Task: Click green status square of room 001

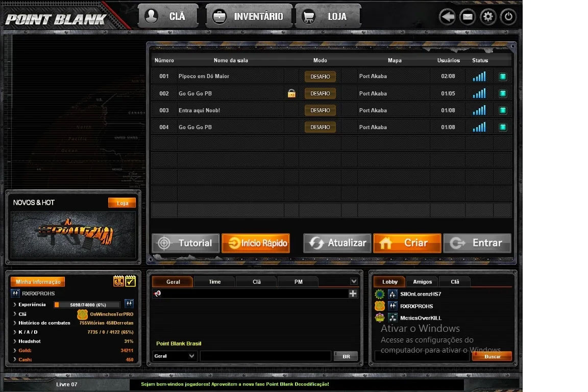Action: click(x=503, y=77)
